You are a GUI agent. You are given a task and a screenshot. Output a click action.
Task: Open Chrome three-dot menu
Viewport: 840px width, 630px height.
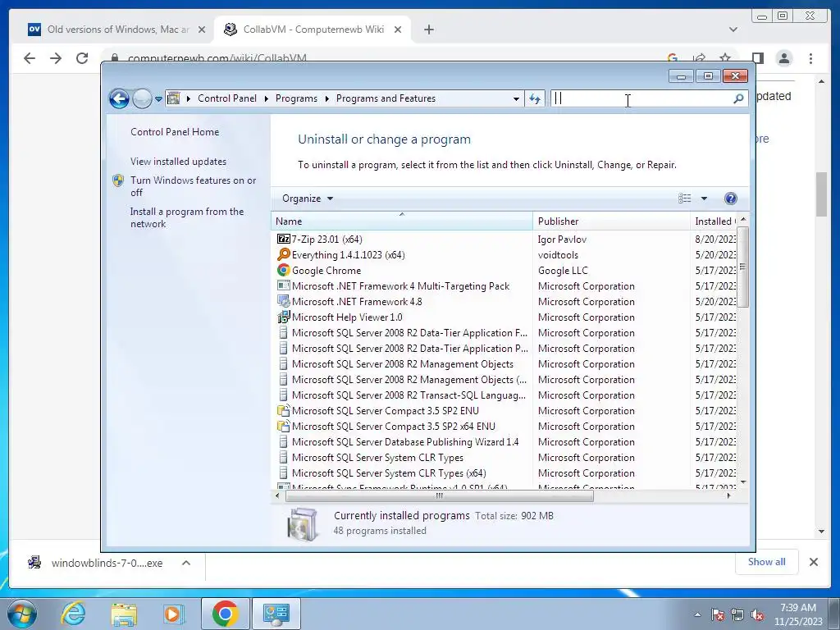coord(810,58)
